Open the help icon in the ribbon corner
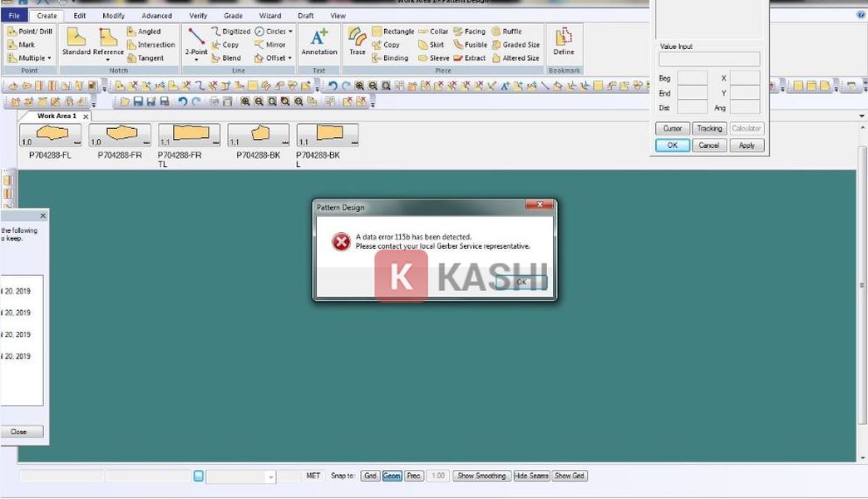The height and width of the screenshot is (499, 868). (861, 15)
